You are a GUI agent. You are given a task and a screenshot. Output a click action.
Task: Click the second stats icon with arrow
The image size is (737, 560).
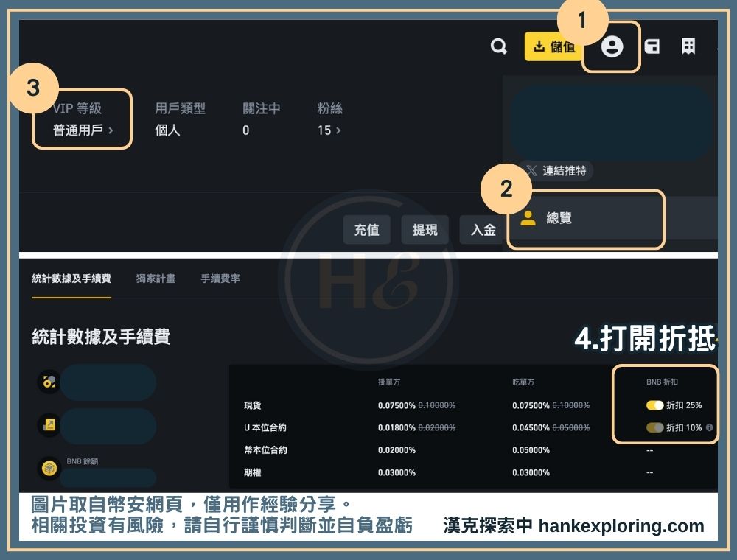(49, 424)
